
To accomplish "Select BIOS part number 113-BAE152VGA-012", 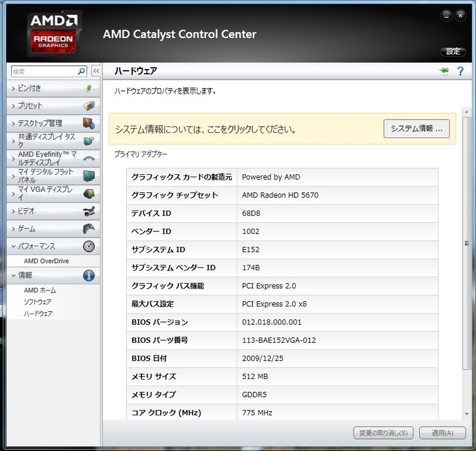I will click(279, 340).
